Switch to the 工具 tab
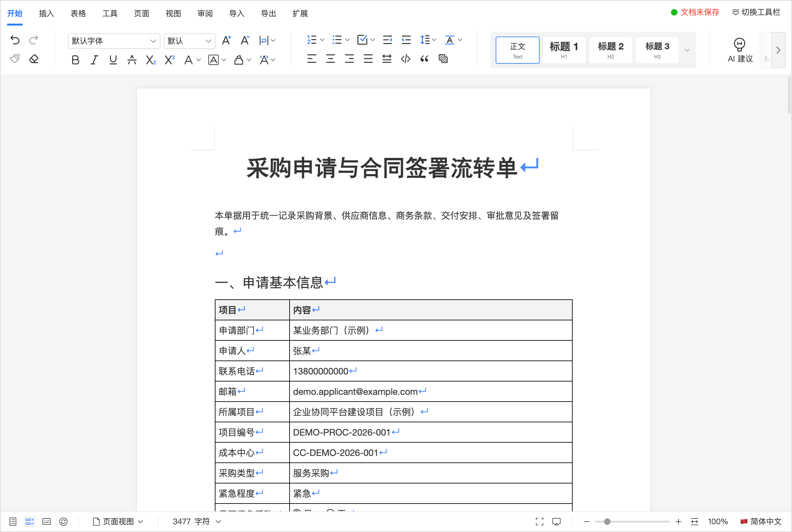 (x=110, y=14)
